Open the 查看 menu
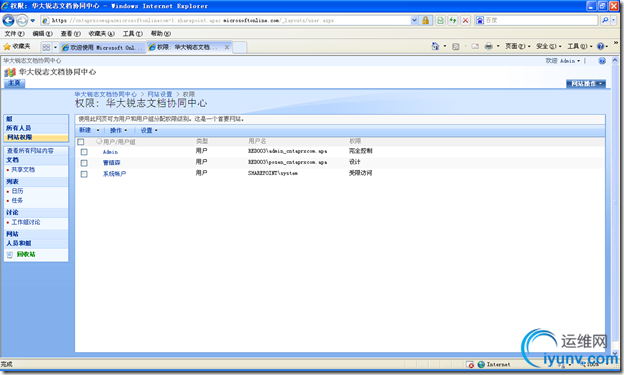 point(70,34)
